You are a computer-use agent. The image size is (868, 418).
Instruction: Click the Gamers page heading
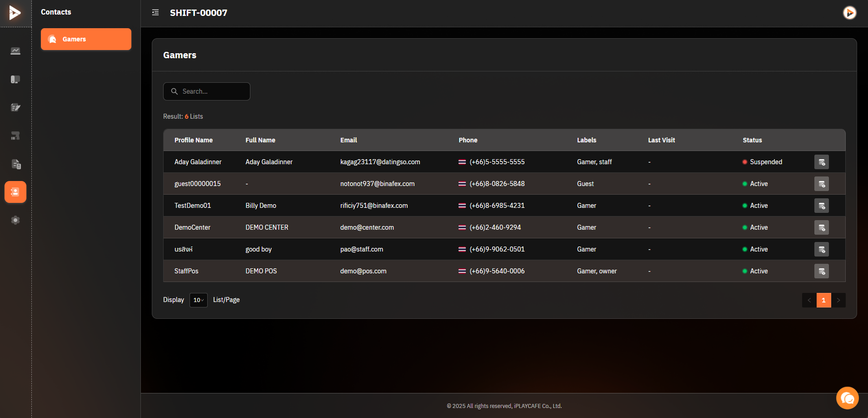pos(180,55)
